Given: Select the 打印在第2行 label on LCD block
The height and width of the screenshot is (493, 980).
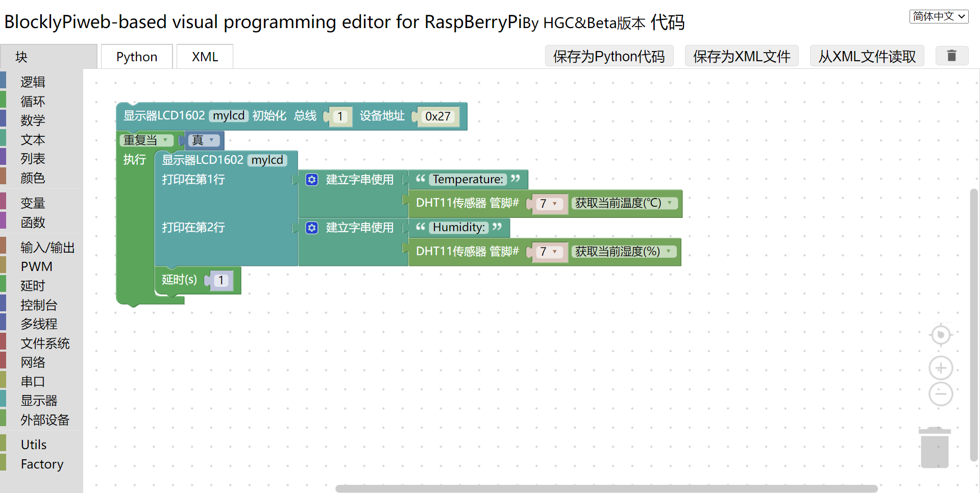Looking at the screenshot, I should click(x=193, y=228).
